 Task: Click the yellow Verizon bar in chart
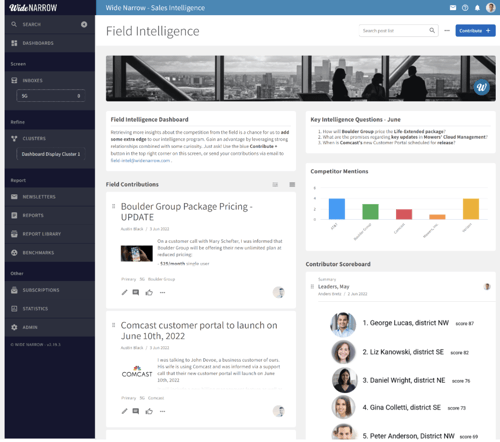tap(471, 209)
